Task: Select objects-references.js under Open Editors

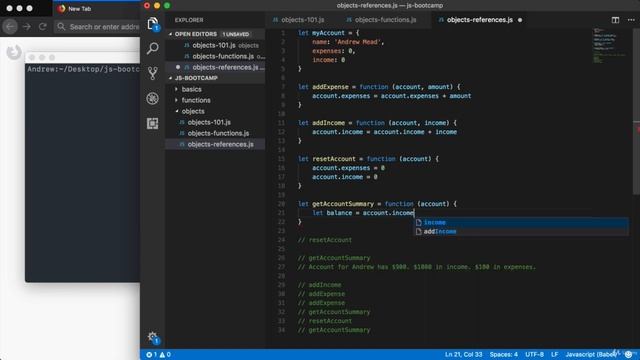Action: (x=225, y=67)
